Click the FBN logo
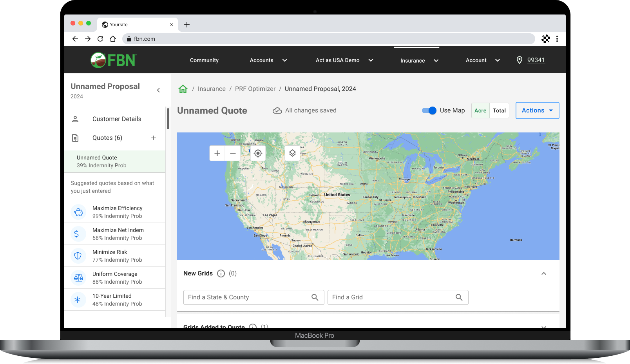630x364 pixels. [113, 60]
